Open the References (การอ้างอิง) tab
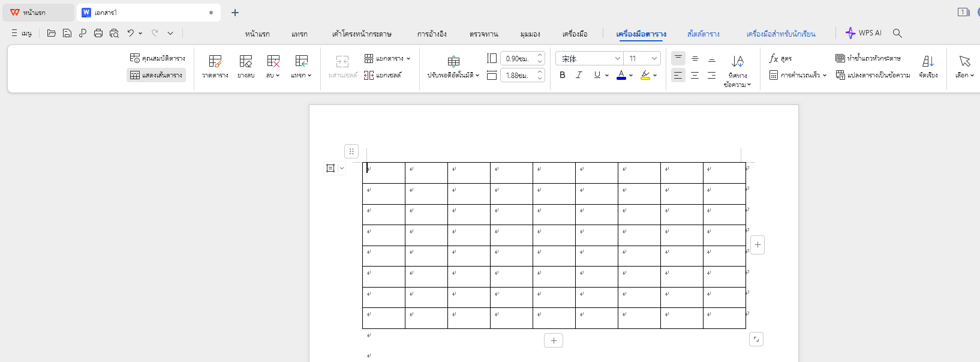 coord(432,34)
